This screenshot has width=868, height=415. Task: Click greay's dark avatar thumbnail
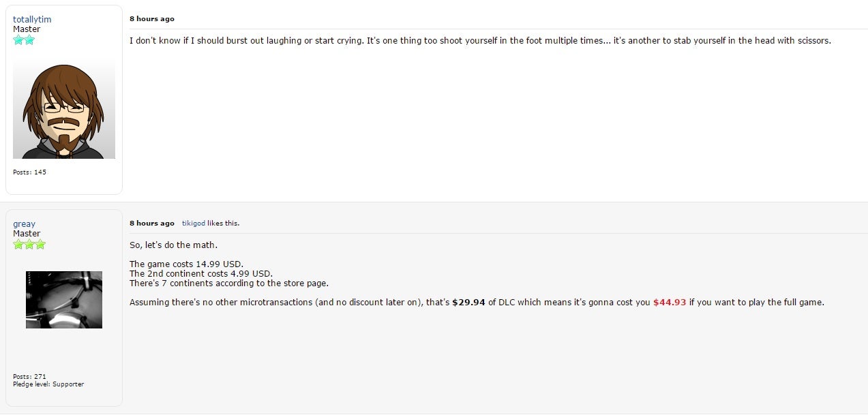[x=64, y=300]
